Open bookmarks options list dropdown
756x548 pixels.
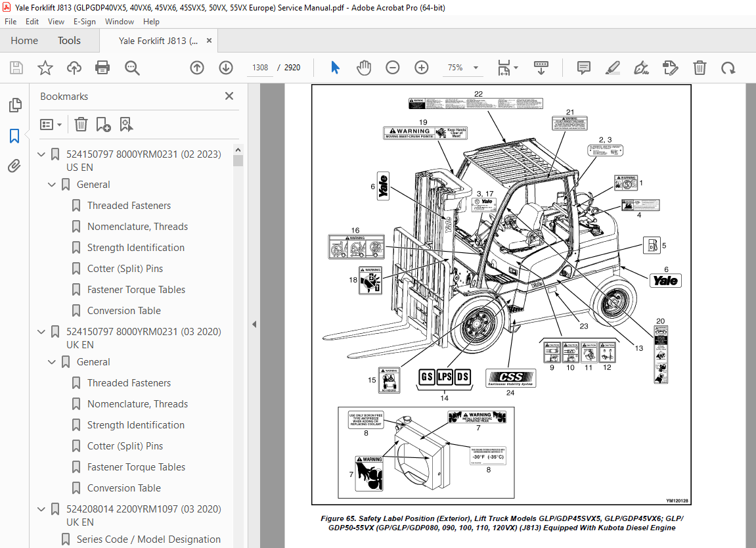tap(51, 124)
